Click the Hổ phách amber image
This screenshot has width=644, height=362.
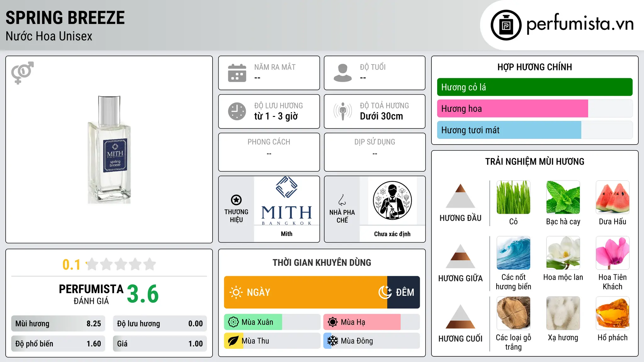[x=613, y=313]
